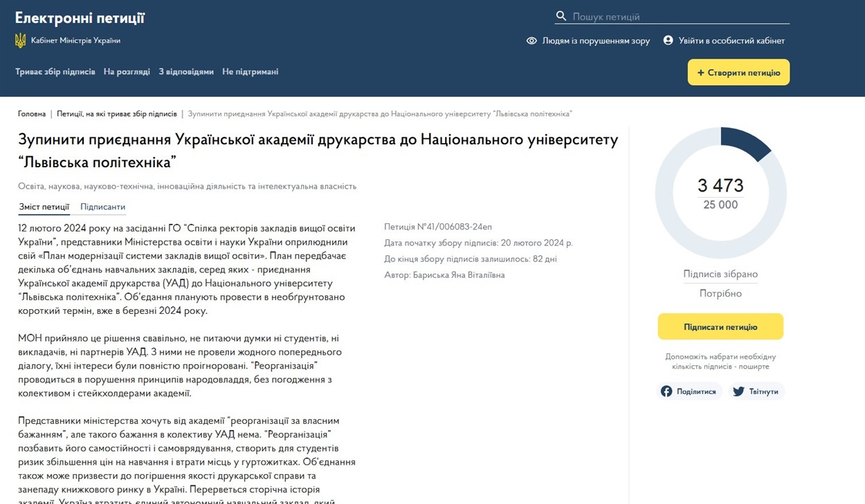The image size is (865, 504).
Task: Tweet petition via Твітнути button
Action: [756, 391]
